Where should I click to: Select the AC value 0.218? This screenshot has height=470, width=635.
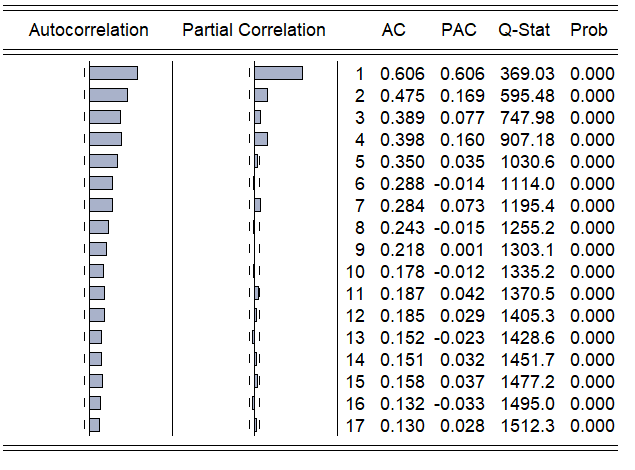(402, 250)
